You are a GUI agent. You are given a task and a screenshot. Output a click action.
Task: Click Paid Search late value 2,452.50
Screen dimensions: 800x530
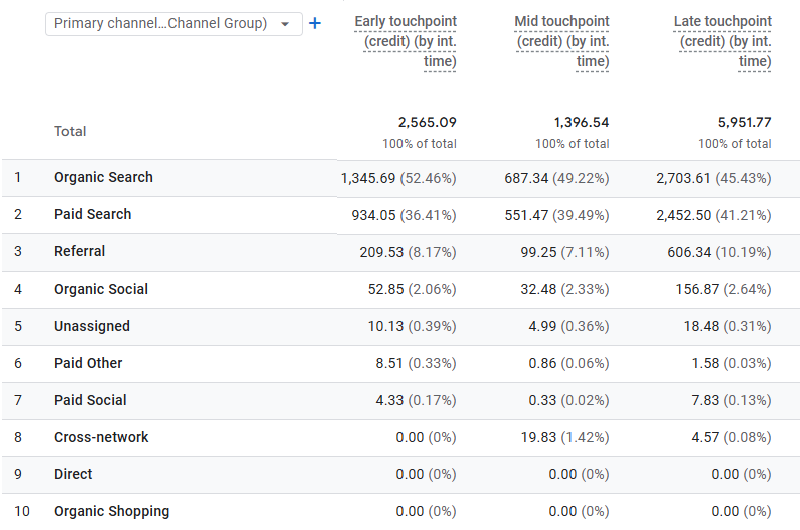click(683, 215)
